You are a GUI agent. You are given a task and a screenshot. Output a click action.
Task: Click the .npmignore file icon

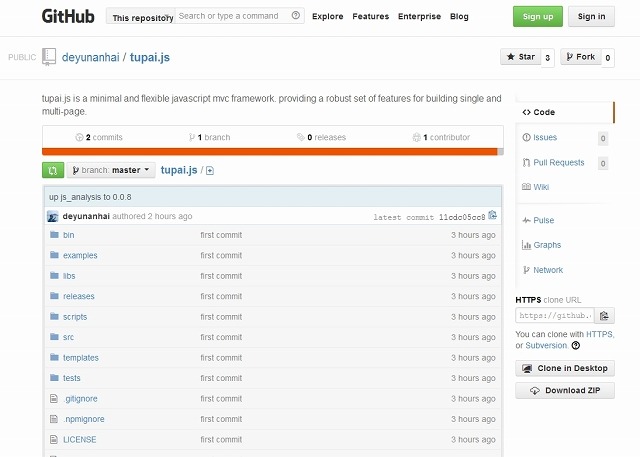(54, 419)
